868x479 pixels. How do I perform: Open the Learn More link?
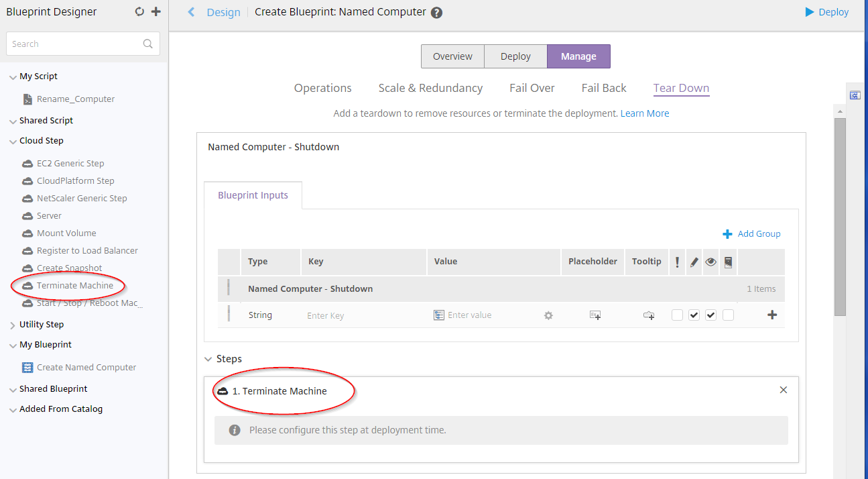[644, 113]
